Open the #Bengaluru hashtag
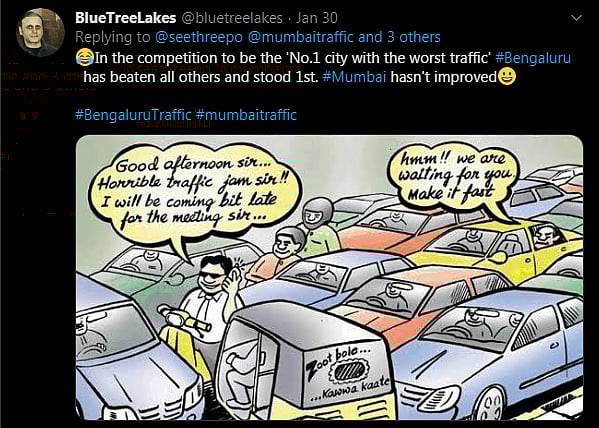This screenshot has width=599, height=428. pyautogui.click(x=533, y=58)
